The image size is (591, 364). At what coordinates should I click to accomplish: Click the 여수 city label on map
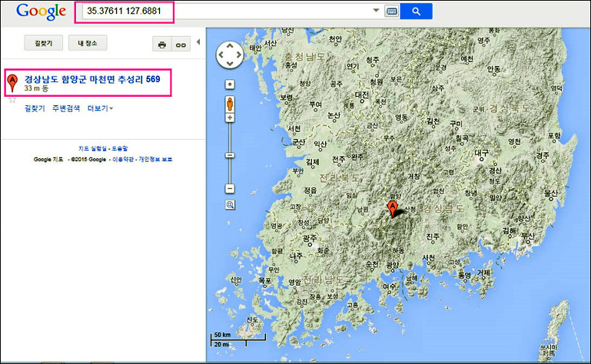point(390,286)
